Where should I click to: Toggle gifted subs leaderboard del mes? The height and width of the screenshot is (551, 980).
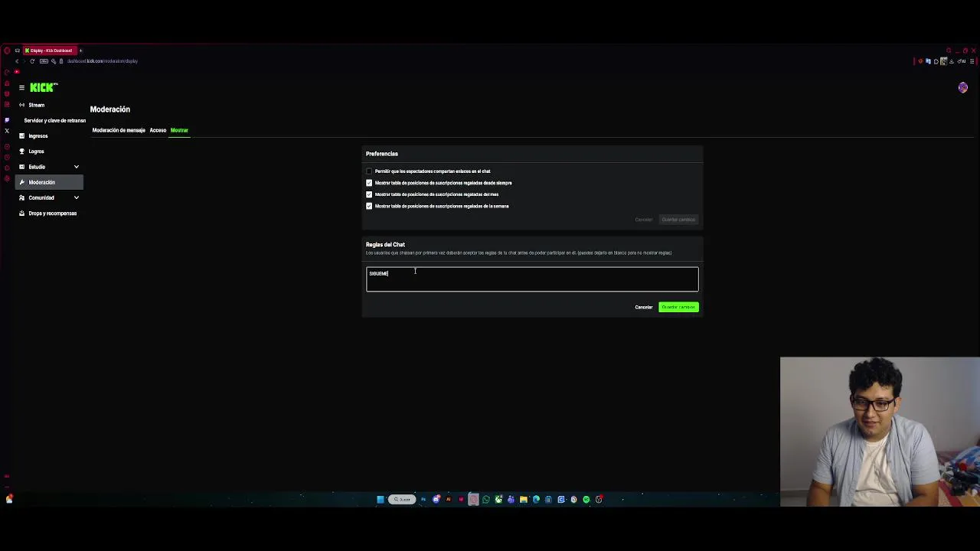(369, 194)
